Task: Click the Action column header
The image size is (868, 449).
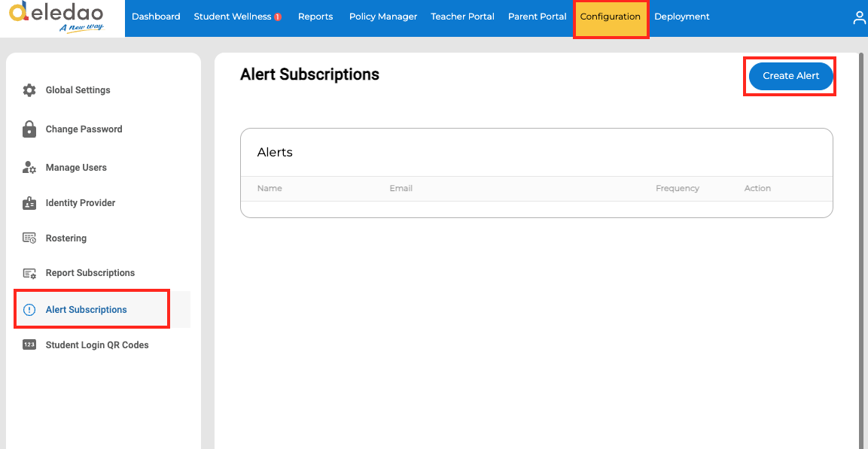Action: (x=757, y=188)
